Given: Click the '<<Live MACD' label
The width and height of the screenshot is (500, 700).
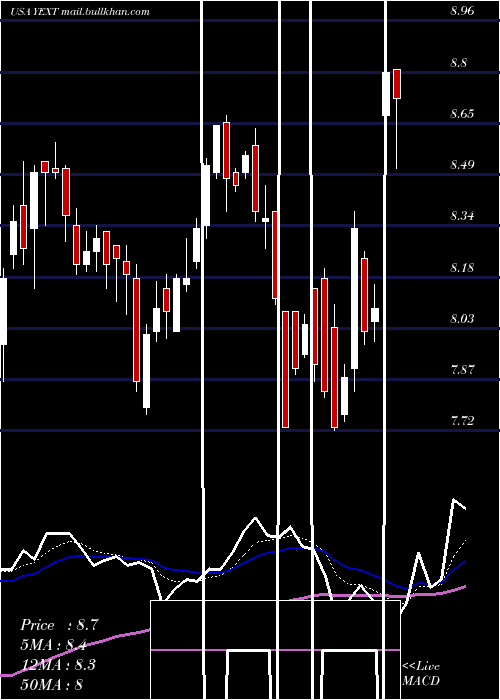Looking at the screenshot, I should coord(421,673).
